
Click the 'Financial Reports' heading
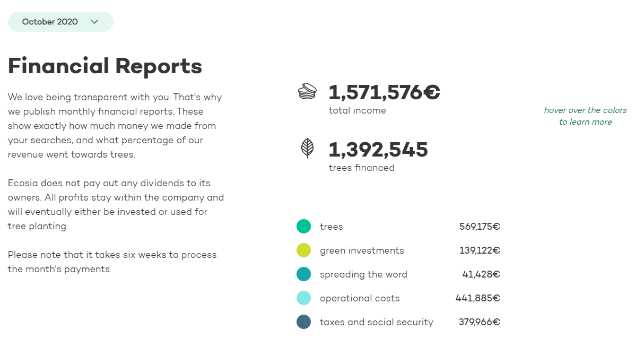click(105, 66)
